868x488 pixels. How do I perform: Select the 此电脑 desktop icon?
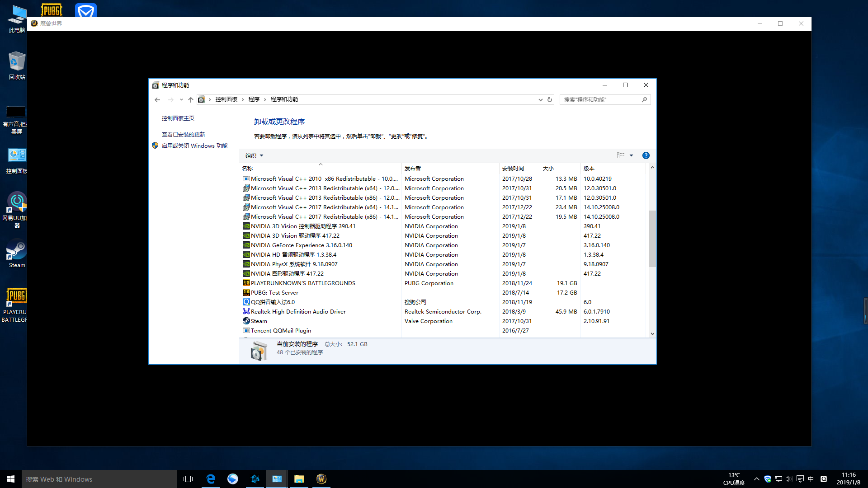[17, 19]
